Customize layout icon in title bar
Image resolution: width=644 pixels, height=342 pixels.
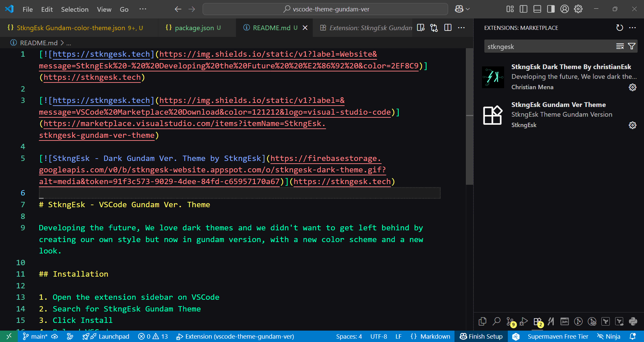[510, 9]
